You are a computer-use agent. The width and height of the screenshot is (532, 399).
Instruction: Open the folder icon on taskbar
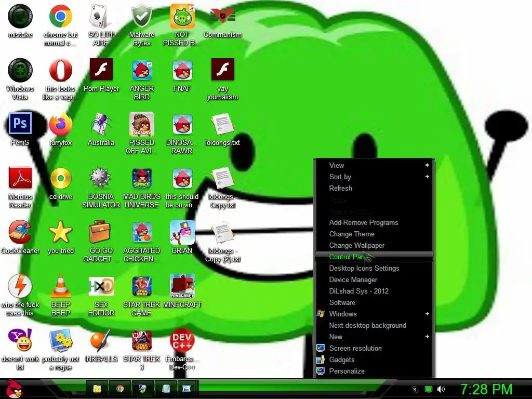(x=97, y=389)
